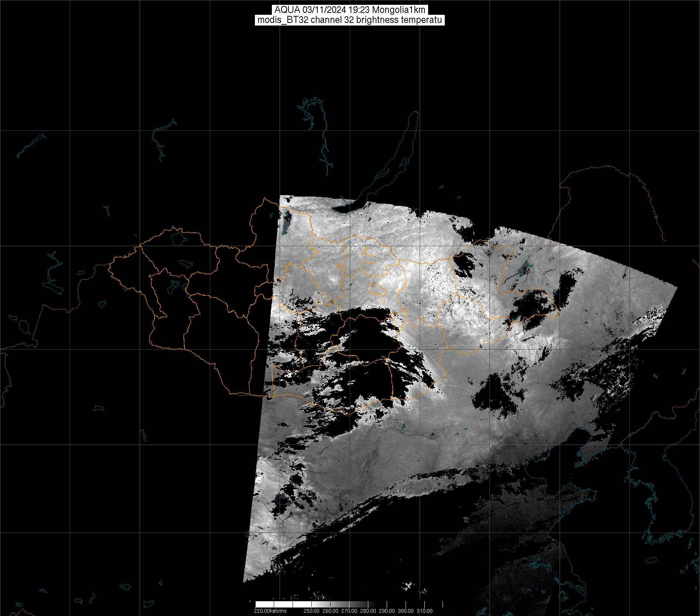The width and height of the screenshot is (700, 616).
Task: Click the "280.00" colorbar label
Action: pyautogui.click(x=368, y=611)
